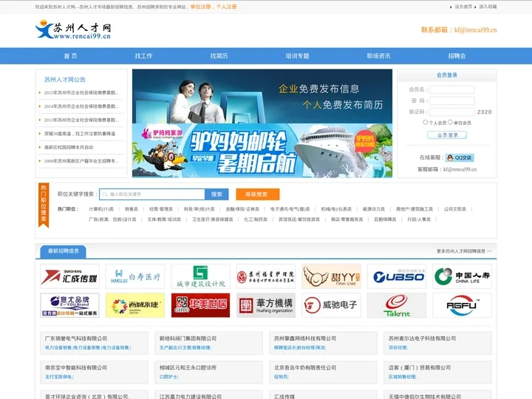The height and width of the screenshot is (399, 532).
Task: Focus the 密码 input field
Action: click(452, 100)
